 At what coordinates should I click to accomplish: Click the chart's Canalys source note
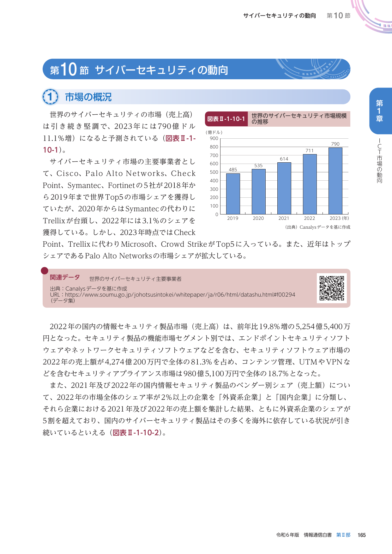317,227
